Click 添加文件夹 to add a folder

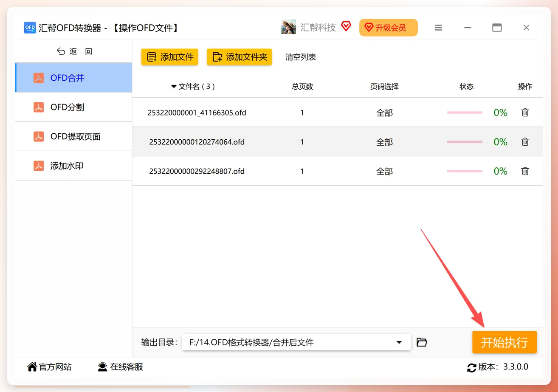[240, 57]
